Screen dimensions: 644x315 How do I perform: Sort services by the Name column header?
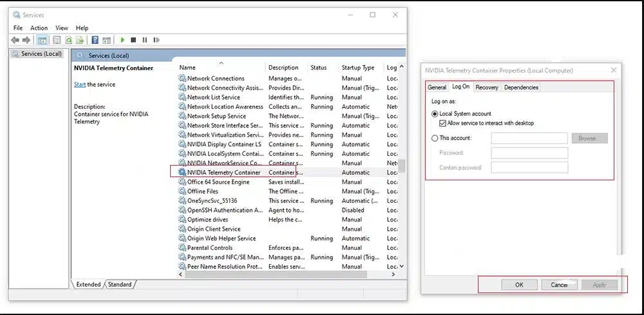tap(222, 68)
